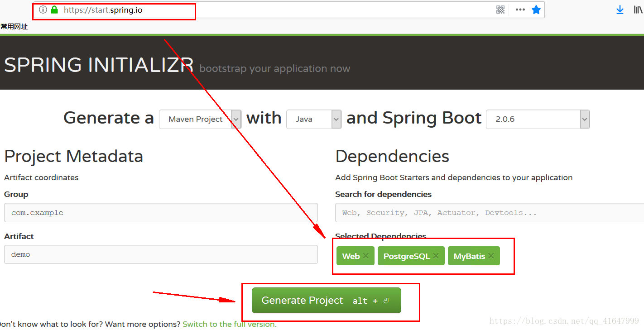The image size is (644, 330).
Task: Open the QR code icon in address bar
Action: click(500, 10)
